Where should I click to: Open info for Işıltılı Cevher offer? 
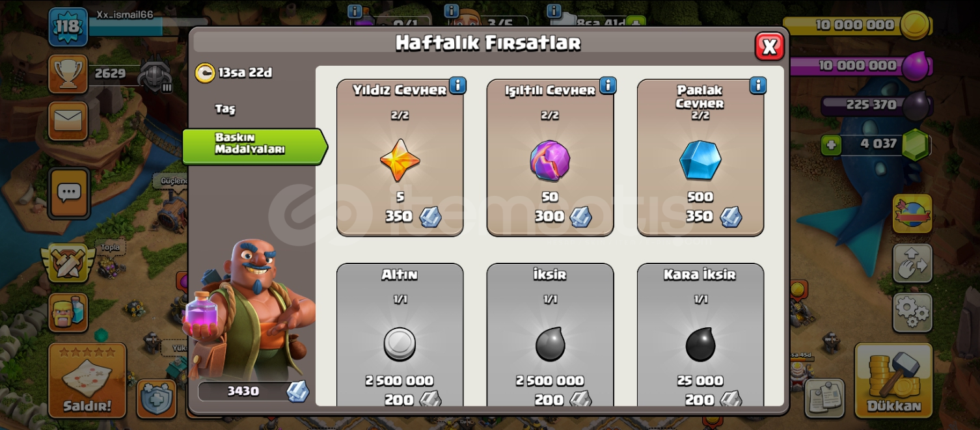tap(608, 85)
